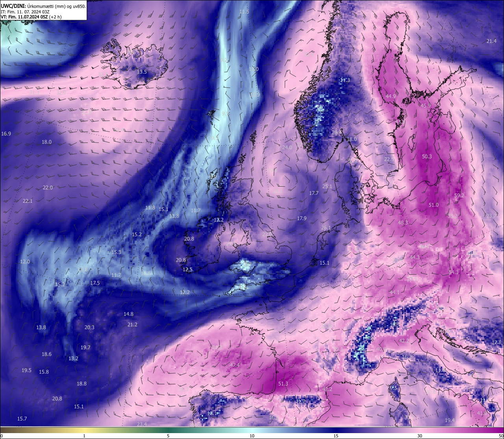Click the 24.0 value on the map
Image resolution: width=504 pixels, height=439 pixels.
point(287,148)
